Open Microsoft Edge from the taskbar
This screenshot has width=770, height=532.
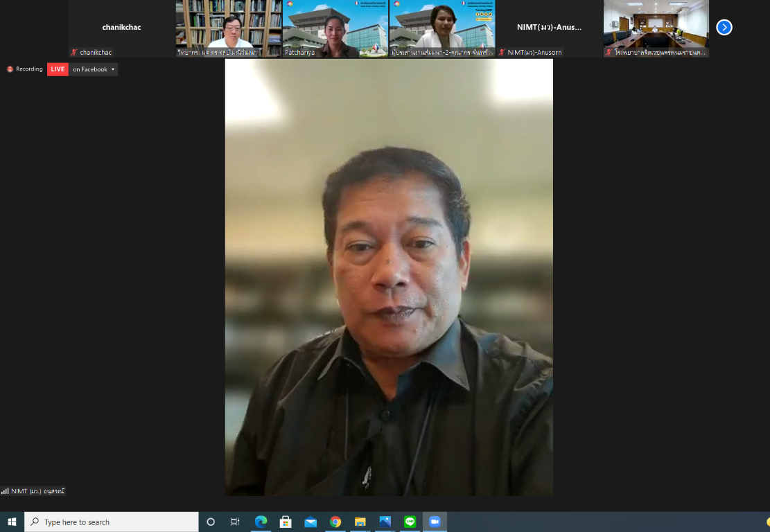tap(261, 522)
